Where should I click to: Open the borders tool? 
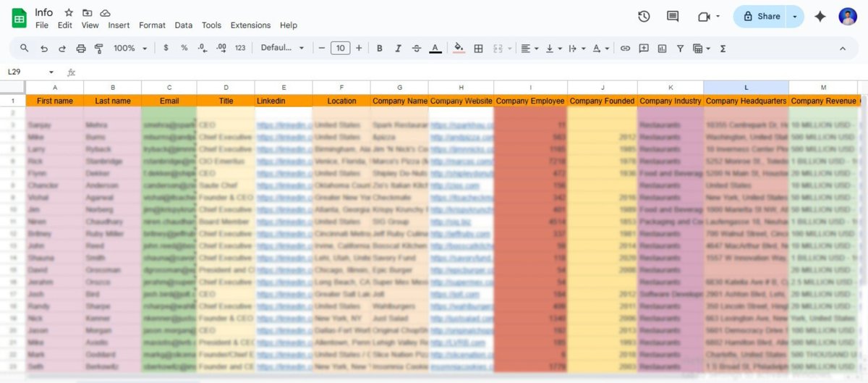478,49
